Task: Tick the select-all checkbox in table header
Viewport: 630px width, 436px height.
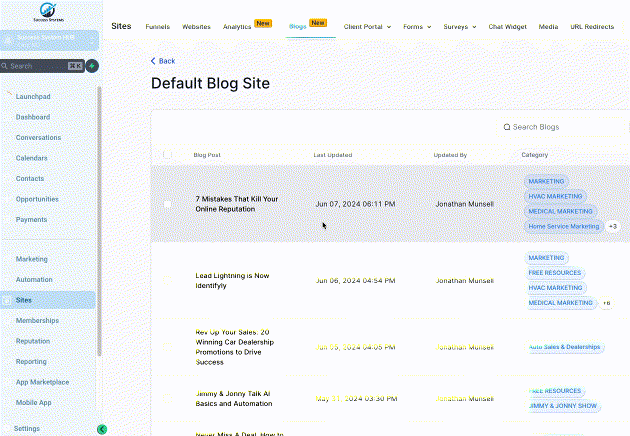Action: pyautogui.click(x=167, y=155)
